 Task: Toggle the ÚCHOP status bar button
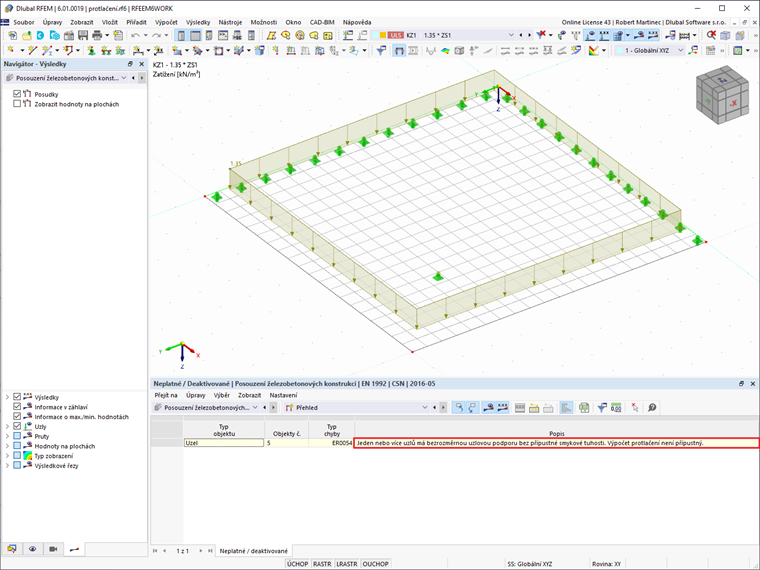(x=297, y=564)
